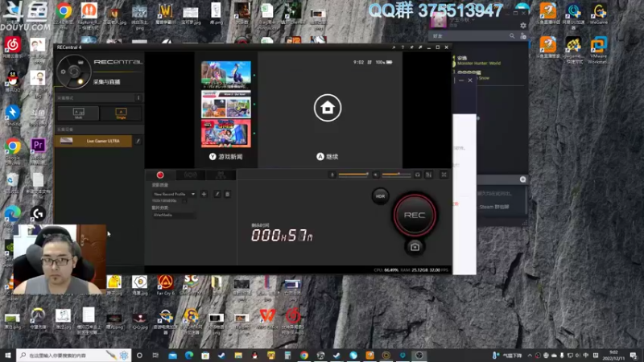Delete the current record profile

point(227,194)
